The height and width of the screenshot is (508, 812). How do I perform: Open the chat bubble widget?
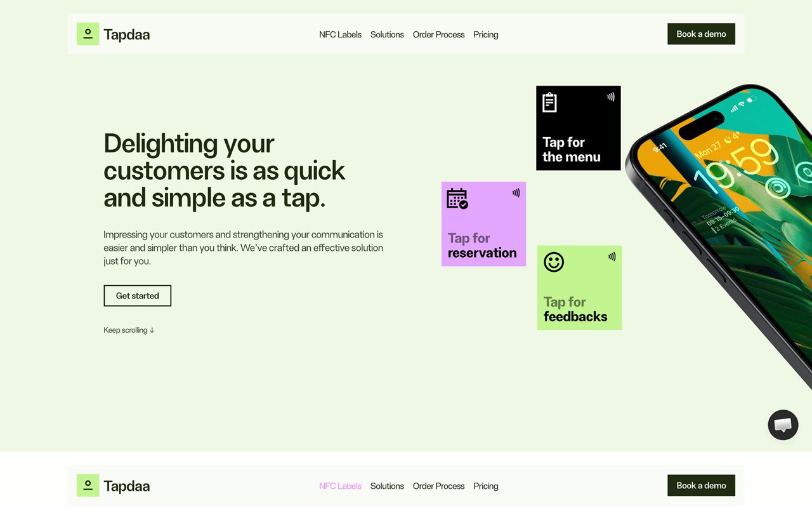click(x=783, y=425)
